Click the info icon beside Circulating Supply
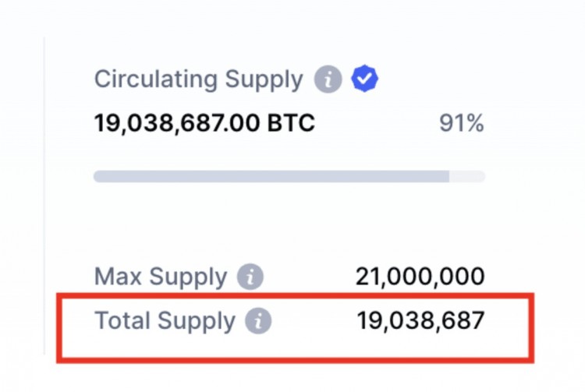The height and width of the screenshot is (392, 585). click(328, 79)
